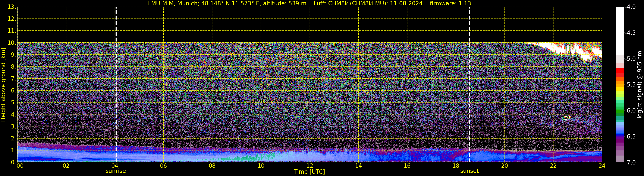The width and height of the screenshot is (644, 176).
Task: Click the '12' time axis tick label
Action: [x=310, y=166]
